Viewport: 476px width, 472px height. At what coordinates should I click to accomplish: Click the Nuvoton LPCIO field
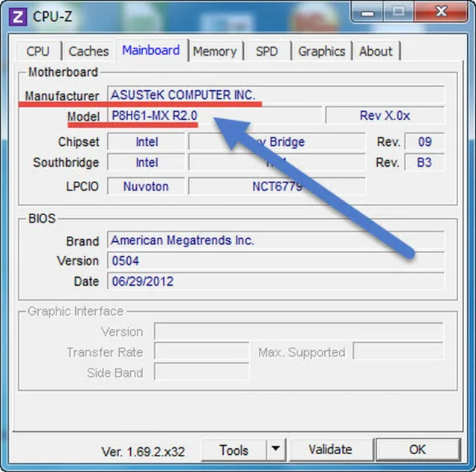pyautogui.click(x=147, y=186)
